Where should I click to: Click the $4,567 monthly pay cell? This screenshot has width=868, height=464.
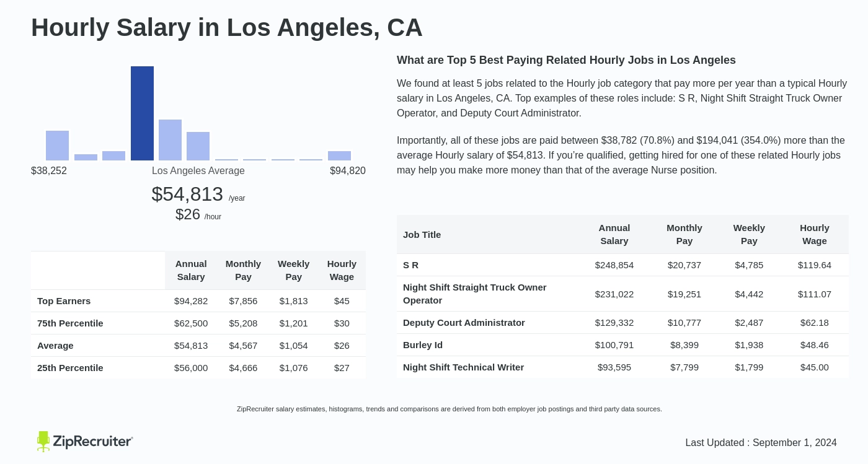[x=243, y=346]
